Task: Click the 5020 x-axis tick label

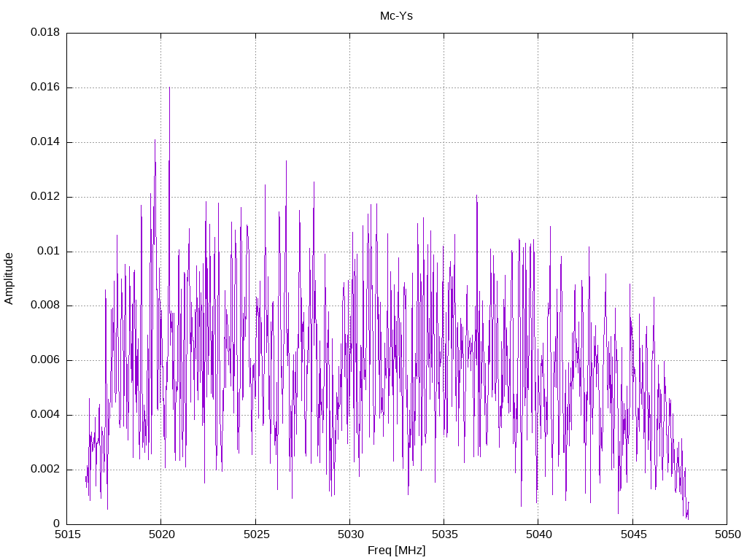Action: [x=162, y=534]
